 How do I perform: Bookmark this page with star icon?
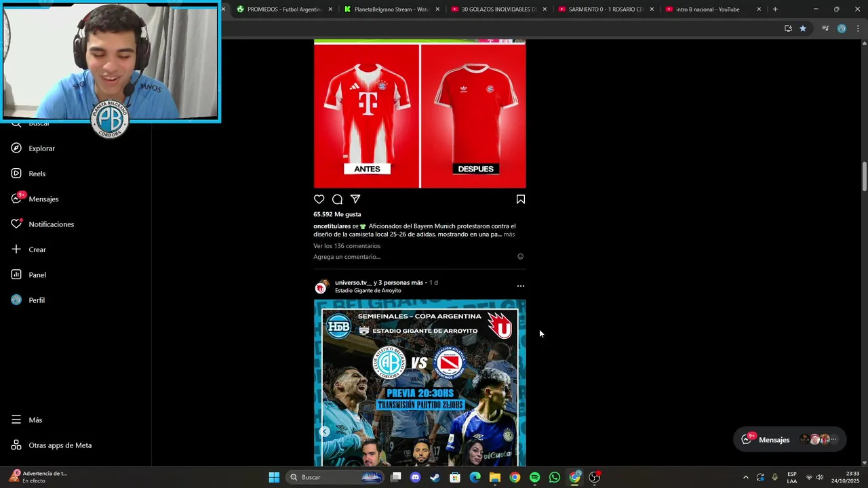point(803,28)
